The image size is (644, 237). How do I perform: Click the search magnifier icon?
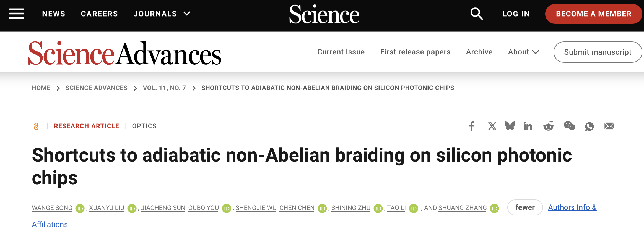tap(476, 14)
